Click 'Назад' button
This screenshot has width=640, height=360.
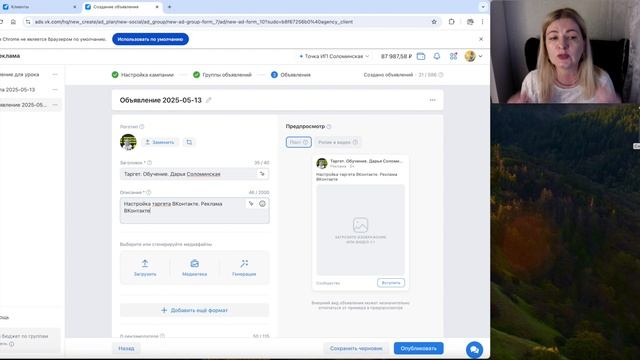(126, 348)
